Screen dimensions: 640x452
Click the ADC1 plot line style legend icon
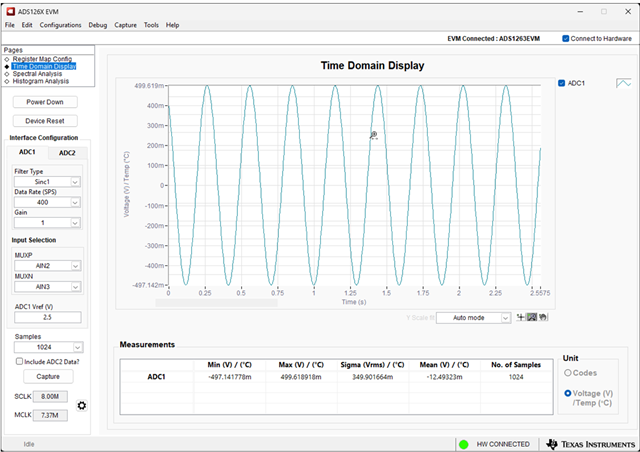coord(623,83)
